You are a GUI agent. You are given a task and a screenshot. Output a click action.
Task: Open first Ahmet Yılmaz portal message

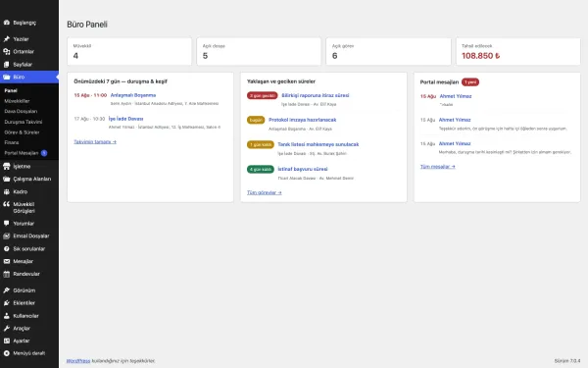(456, 96)
